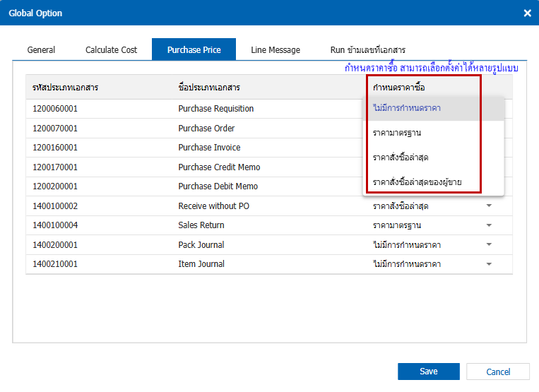This screenshot has height=392, width=539.
Task: Click document code 1200070001
Action: [55, 129]
